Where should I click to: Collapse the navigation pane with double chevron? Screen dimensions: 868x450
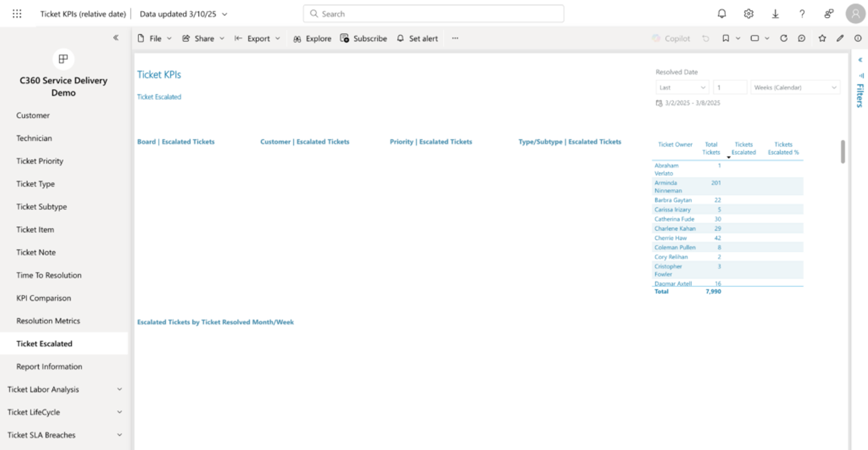point(116,37)
